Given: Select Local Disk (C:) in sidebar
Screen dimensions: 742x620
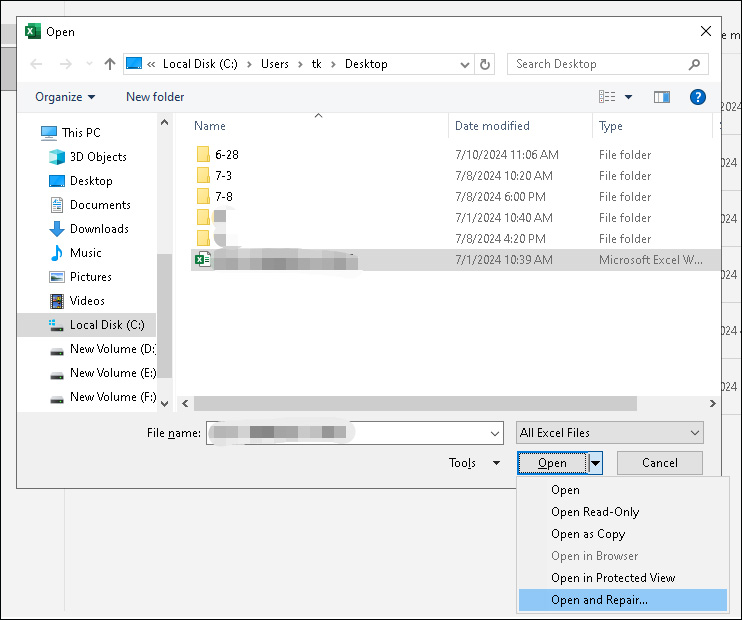Looking at the screenshot, I should click(x=87, y=325).
